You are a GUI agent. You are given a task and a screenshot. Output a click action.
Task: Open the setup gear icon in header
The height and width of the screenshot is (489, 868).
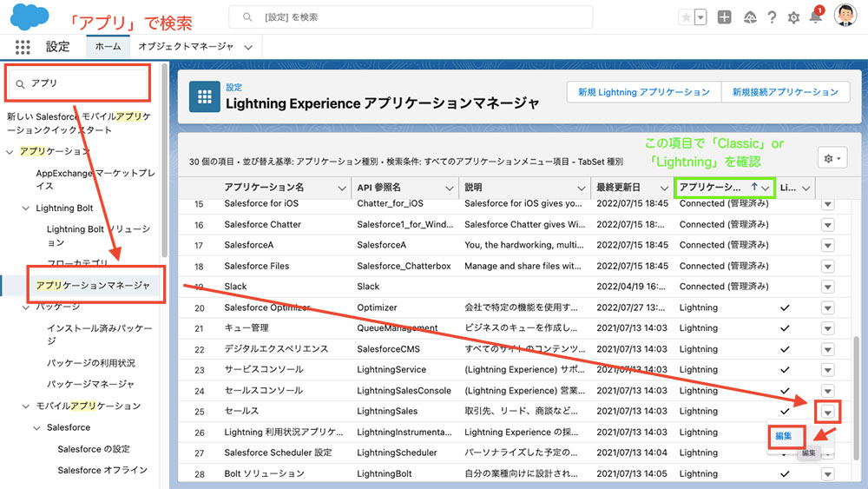[793, 17]
